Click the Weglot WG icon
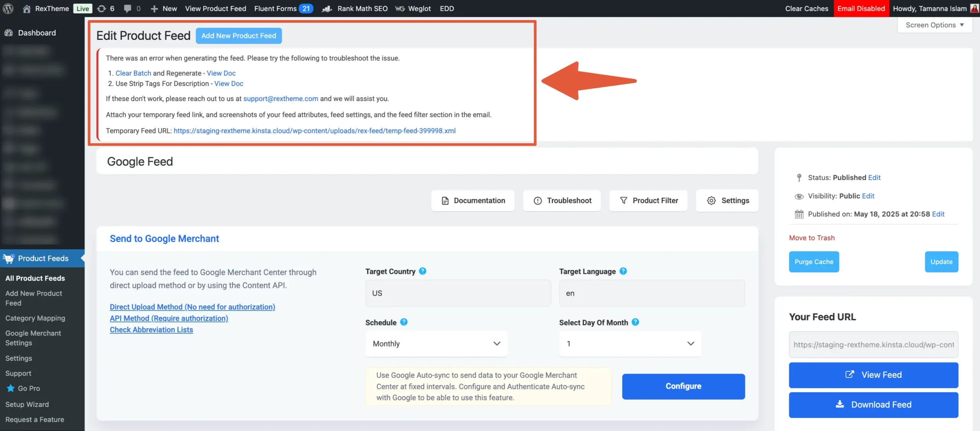 pos(400,8)
